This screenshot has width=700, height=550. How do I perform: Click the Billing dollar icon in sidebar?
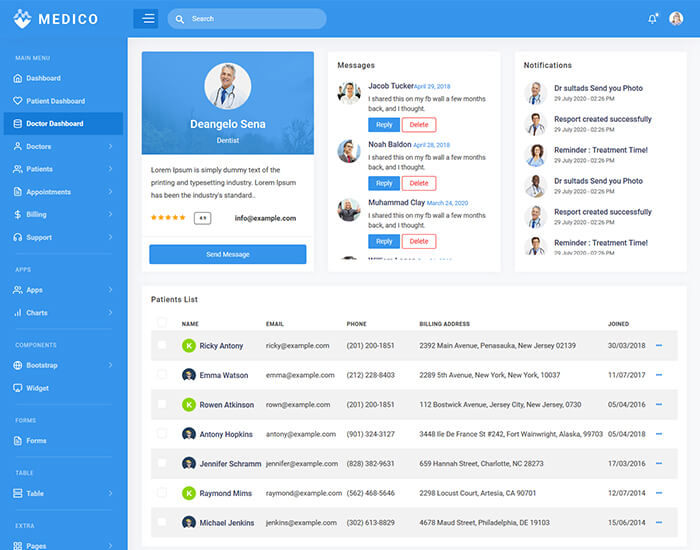tap(17, 214)
